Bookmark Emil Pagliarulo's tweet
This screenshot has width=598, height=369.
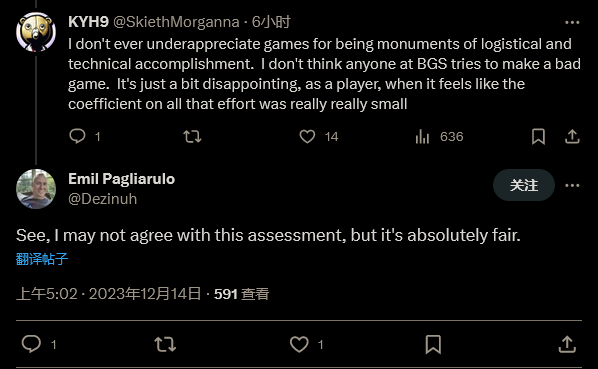(433, 344)
